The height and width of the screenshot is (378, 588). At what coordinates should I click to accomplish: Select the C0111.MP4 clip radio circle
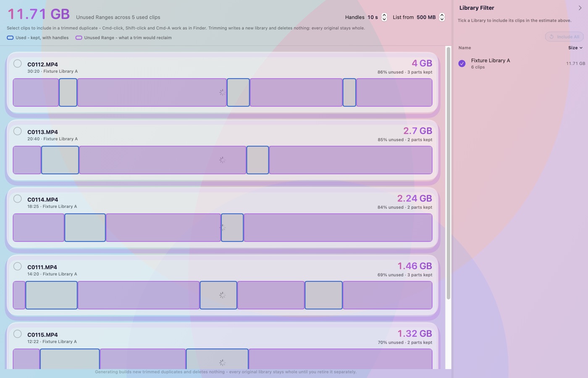point(17,267)
